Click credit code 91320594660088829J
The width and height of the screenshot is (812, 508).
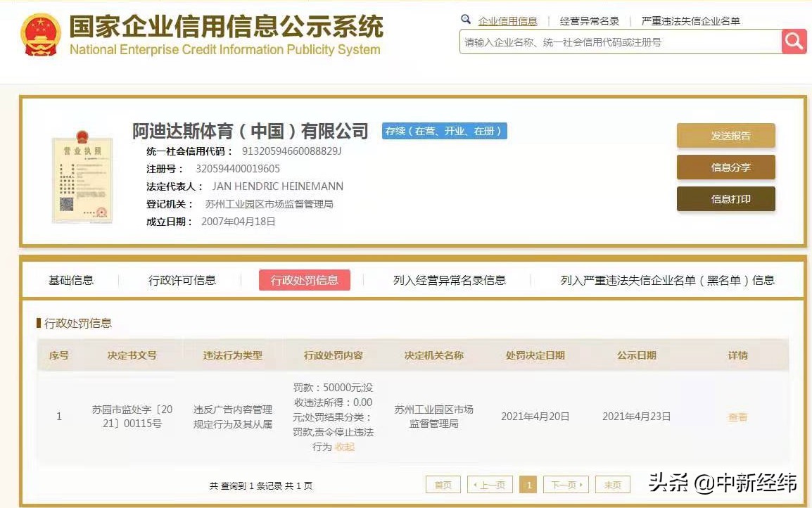291,151
